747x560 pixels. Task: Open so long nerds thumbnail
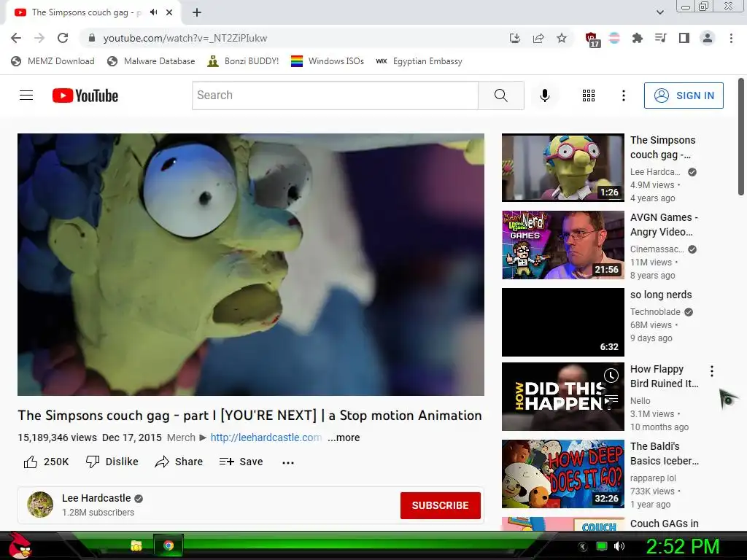[x=562, y=322]
